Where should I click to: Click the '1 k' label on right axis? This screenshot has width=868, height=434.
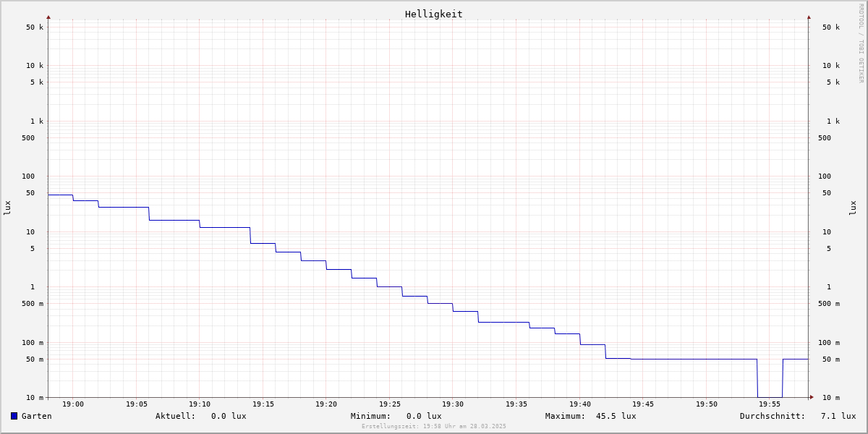point(833,122)
